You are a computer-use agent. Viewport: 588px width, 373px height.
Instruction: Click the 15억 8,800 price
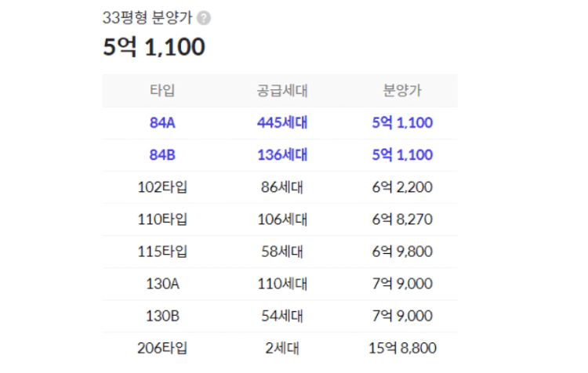[x=402, y=348]
